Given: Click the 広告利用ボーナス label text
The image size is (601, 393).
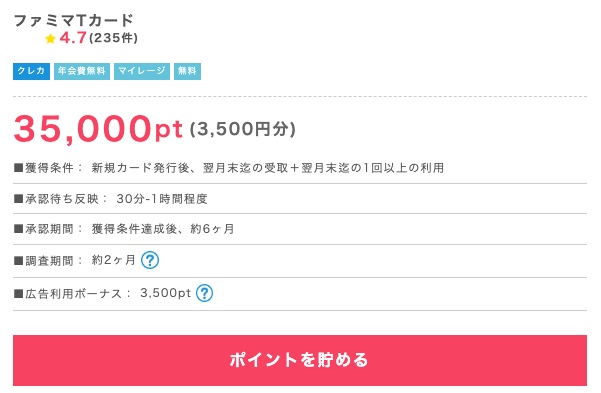Looking at the screenshot, I should tap(73, 294).
